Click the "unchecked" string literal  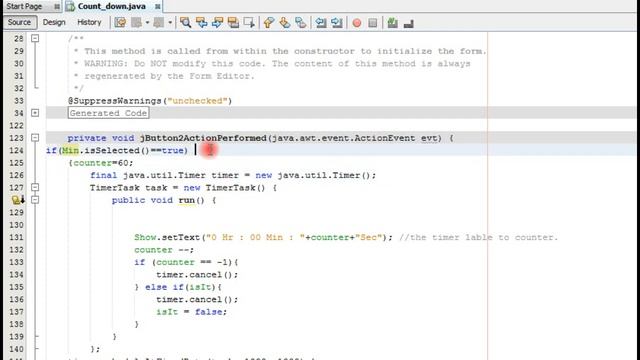[198, 101]
